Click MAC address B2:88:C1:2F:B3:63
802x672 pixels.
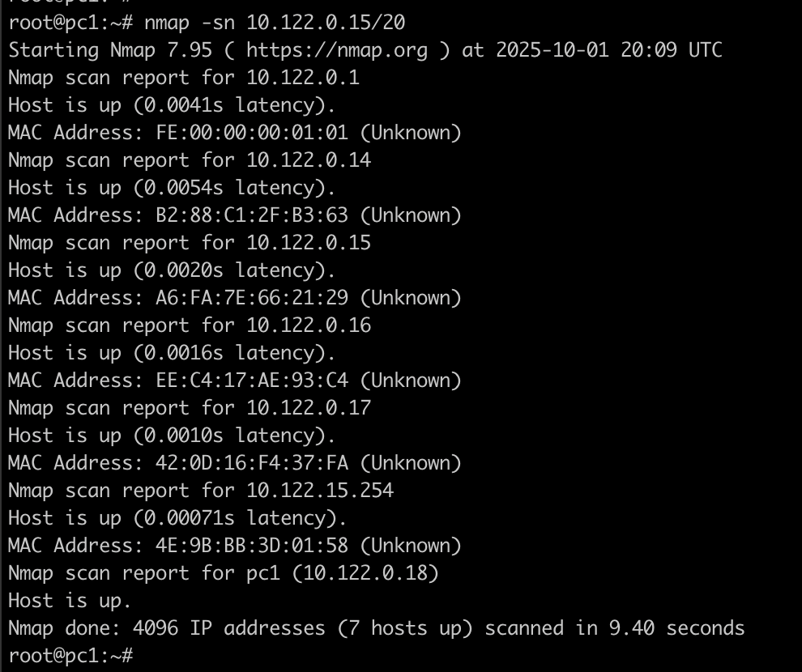[x=252, y=215]
